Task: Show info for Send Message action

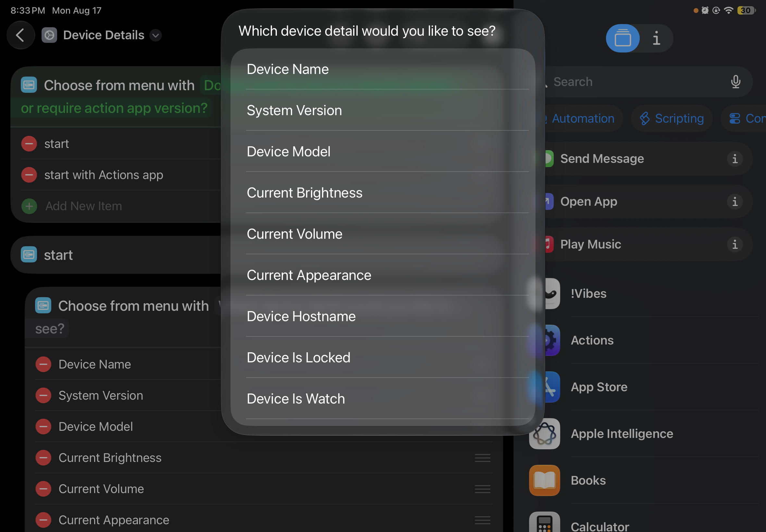Action: (735, 159)
